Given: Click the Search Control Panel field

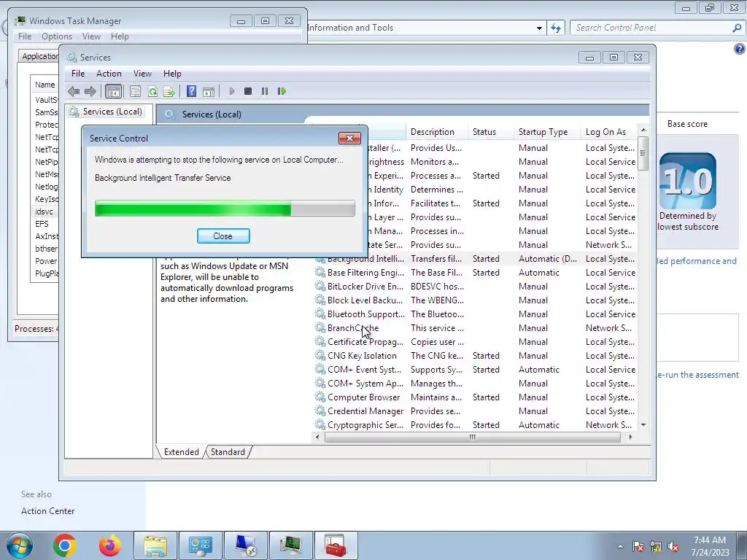Looking at the screenshot, I should click(x=653, y=28).
